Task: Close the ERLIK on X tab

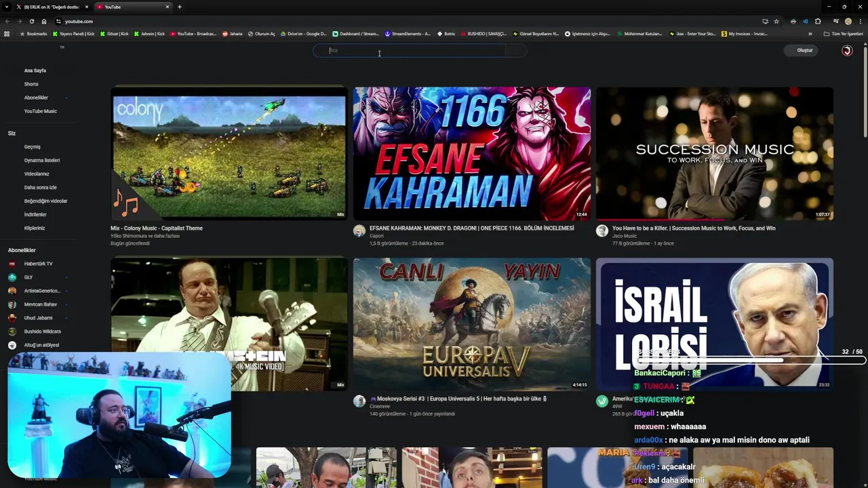Action: [x=86, y=7]
